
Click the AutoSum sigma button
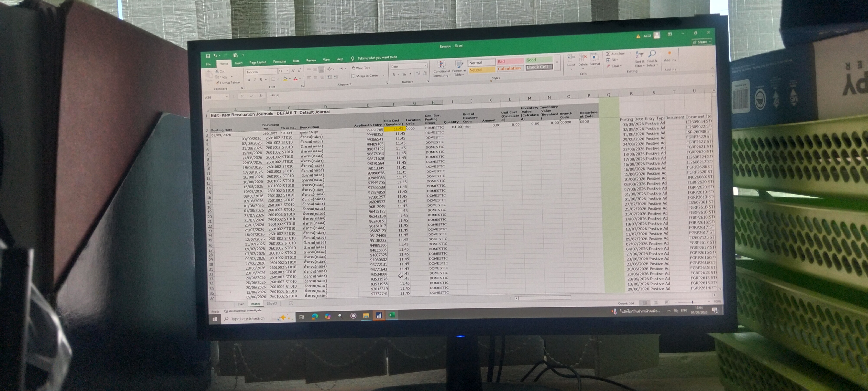(x=615, y=54)
